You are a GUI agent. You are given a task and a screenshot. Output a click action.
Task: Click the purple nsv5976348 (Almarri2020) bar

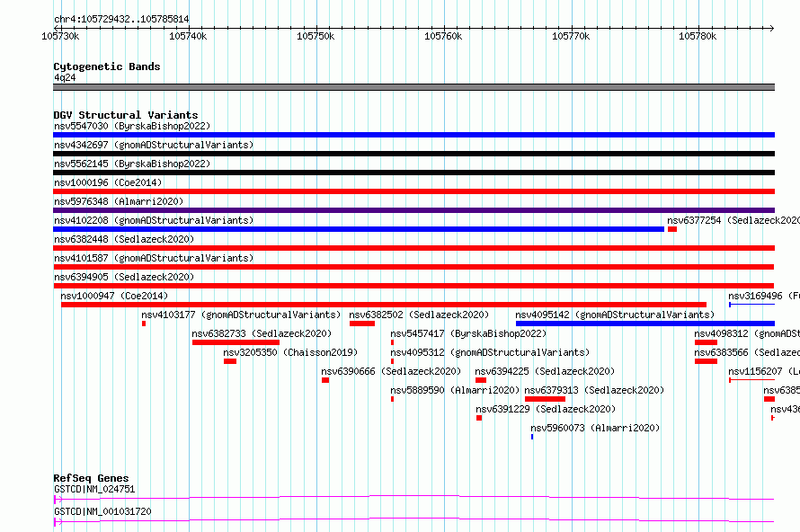(x=413, y=210)
